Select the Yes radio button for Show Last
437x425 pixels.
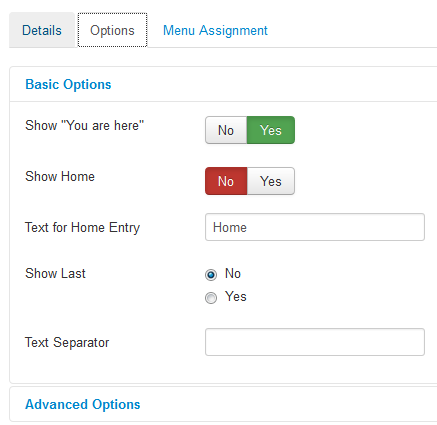click(211, 297)
